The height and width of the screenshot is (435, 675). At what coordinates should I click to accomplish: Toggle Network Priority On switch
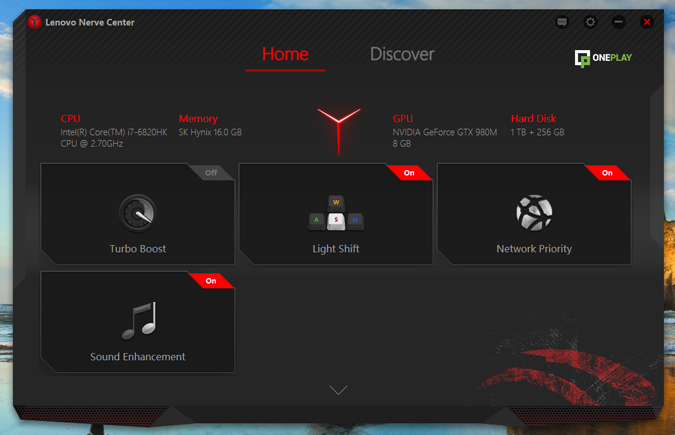(607, 173)
